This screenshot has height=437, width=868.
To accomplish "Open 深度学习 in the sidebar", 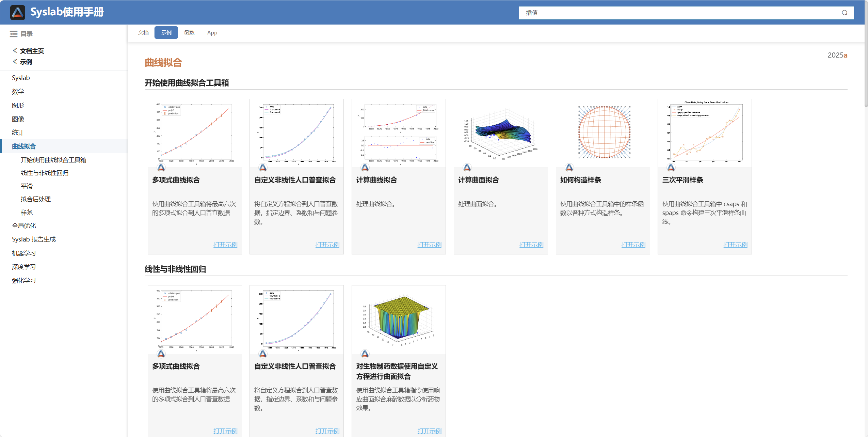I will pyautogui.click(x=24, y=267).
